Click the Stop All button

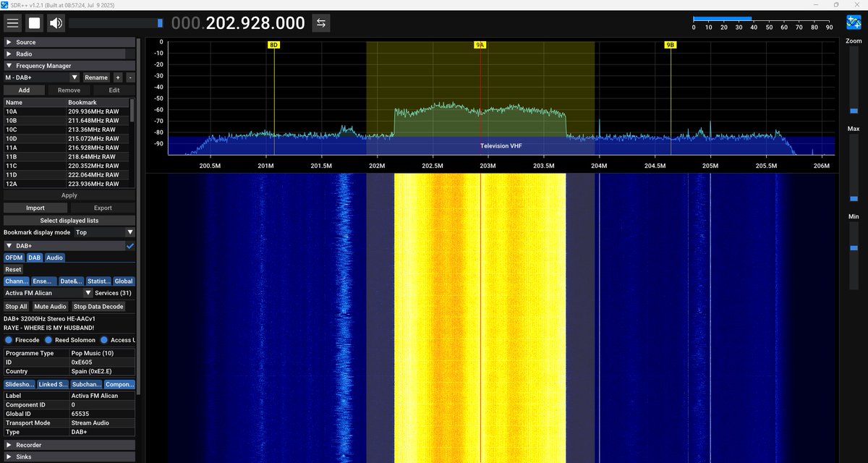pyautogui.click(x=17, y=307)
